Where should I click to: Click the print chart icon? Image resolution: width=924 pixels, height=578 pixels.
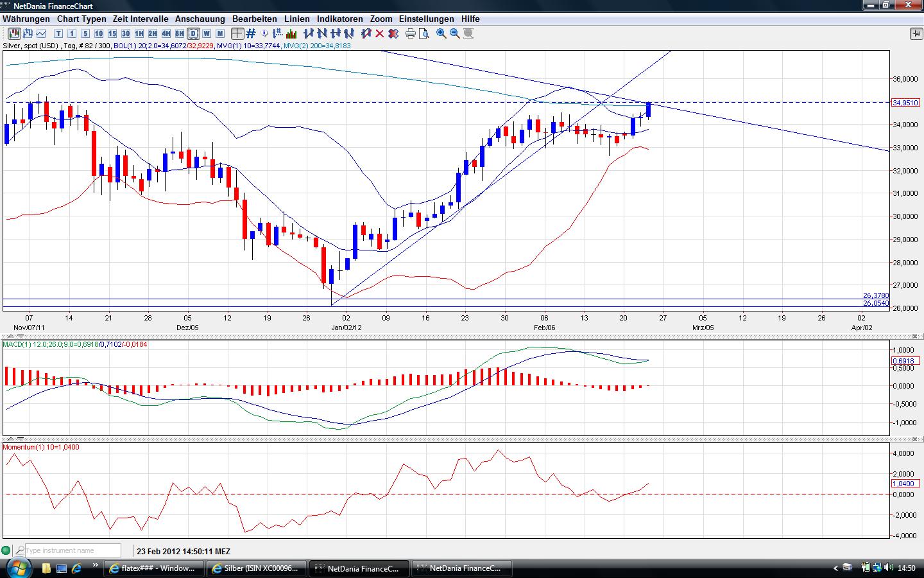pos(411,33)
